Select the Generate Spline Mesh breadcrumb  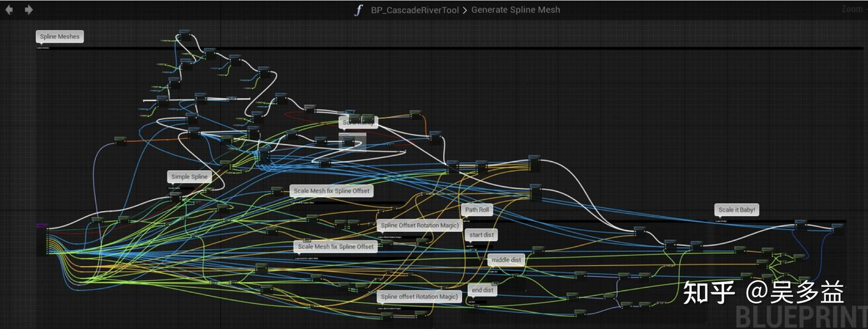click(x=515, y=10)
